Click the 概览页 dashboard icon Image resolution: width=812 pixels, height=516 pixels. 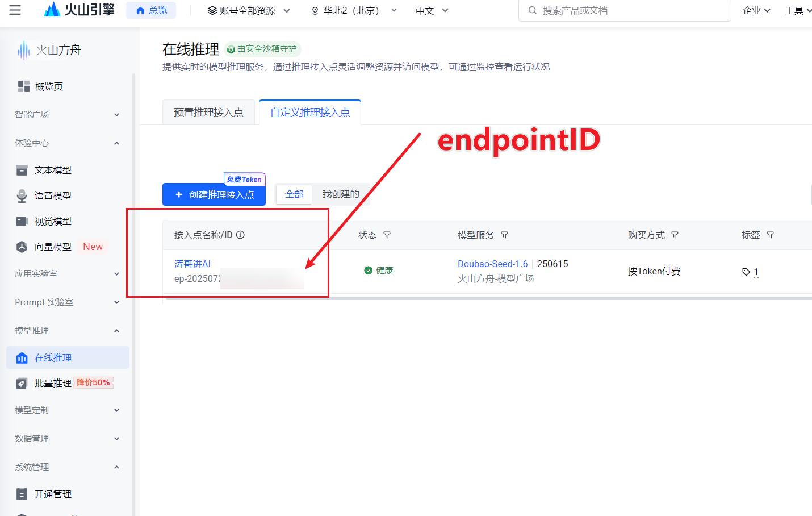pyautogui.click(x=23, y=86)
